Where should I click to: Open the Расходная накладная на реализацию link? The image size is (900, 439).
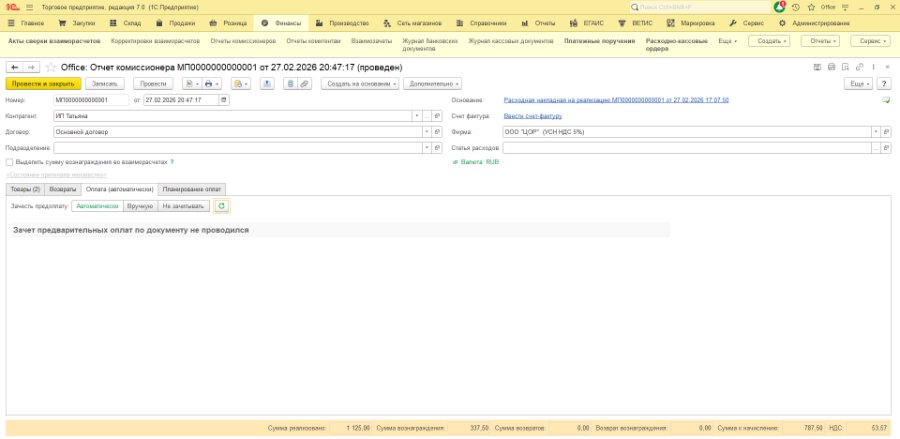click(x=616, y=100)
